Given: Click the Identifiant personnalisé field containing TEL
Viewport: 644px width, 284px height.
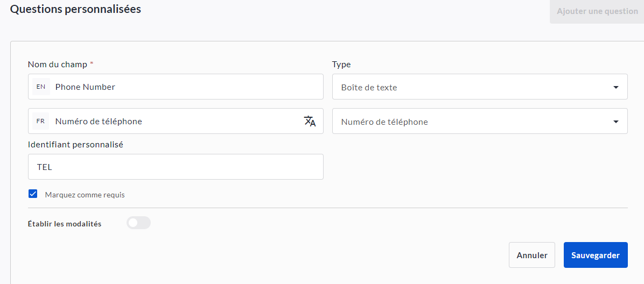Looking at the screenshot, I should coord(176,167).
